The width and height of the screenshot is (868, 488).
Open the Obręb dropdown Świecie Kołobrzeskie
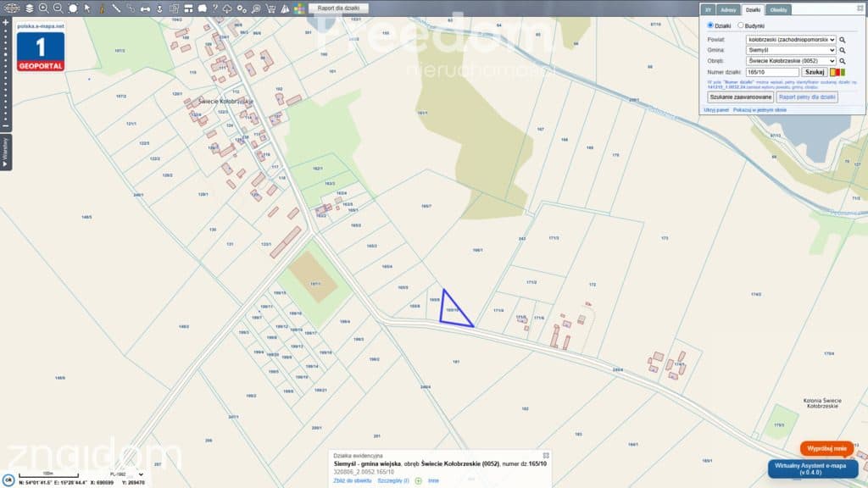[x=791, y=61]
